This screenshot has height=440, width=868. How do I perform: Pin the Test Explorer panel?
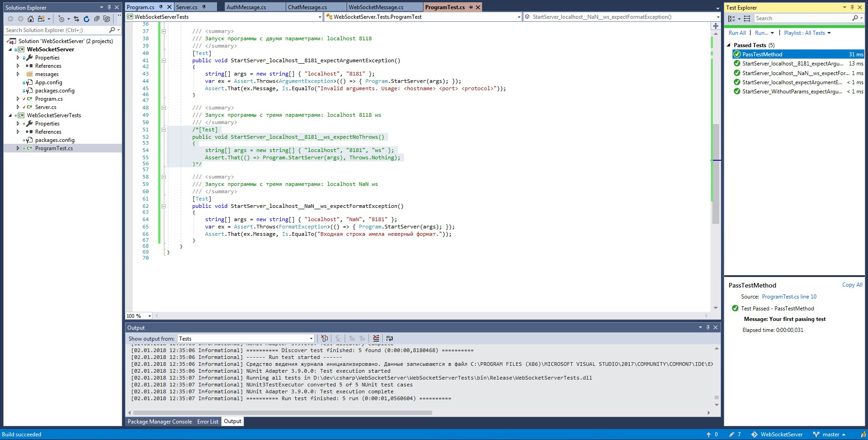click(852, 7)
